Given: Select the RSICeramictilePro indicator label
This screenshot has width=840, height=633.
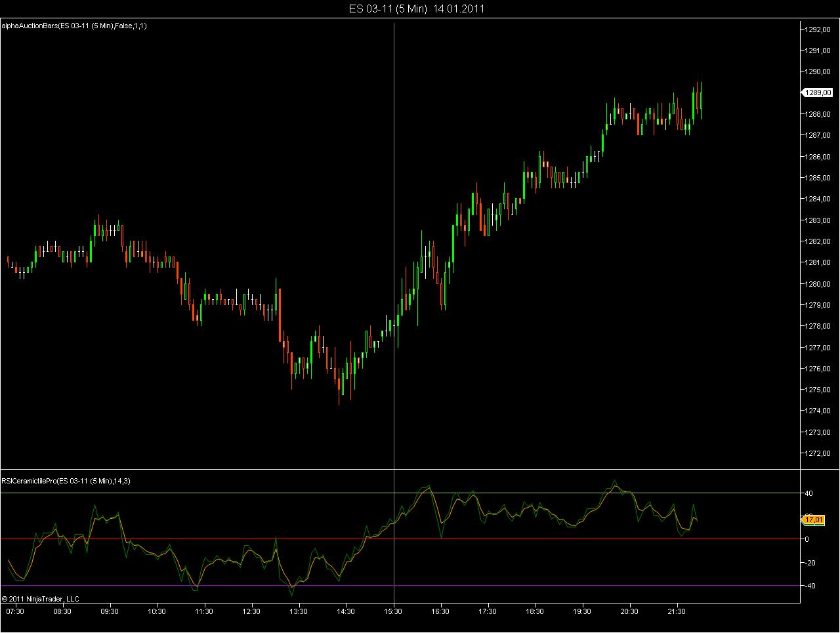Looking at the screenshot, I should tap(66, 481).
